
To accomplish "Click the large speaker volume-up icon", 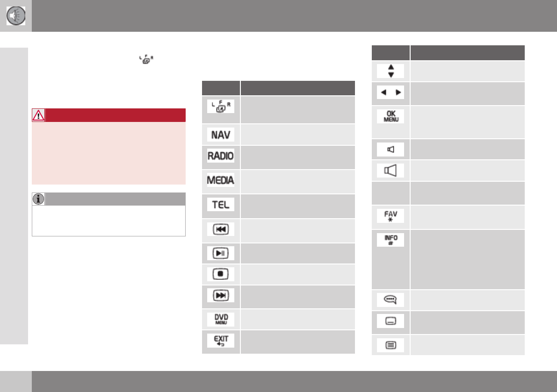I will (x=391, y=171).
